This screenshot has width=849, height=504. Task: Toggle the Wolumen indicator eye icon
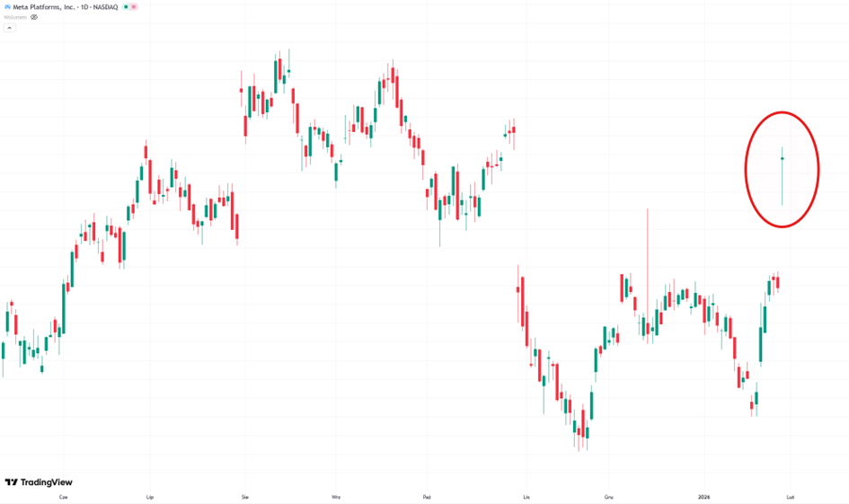click(x=34, y=17)
